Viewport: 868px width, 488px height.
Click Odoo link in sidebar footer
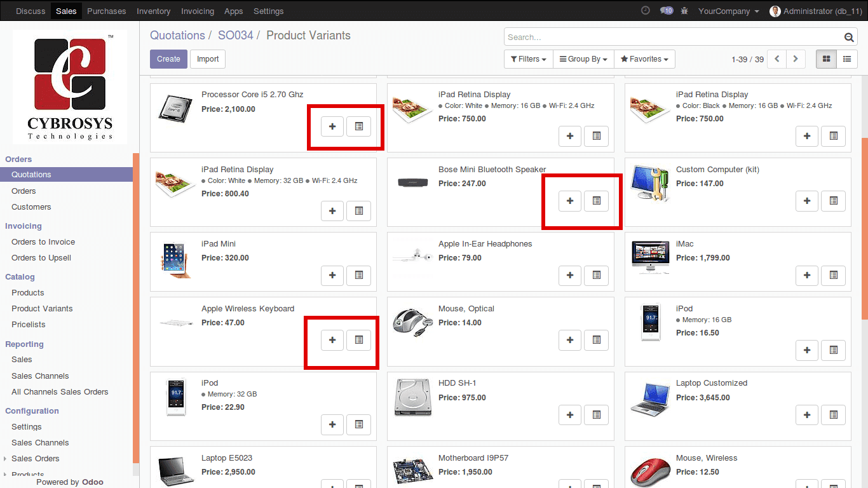(92, 482)
